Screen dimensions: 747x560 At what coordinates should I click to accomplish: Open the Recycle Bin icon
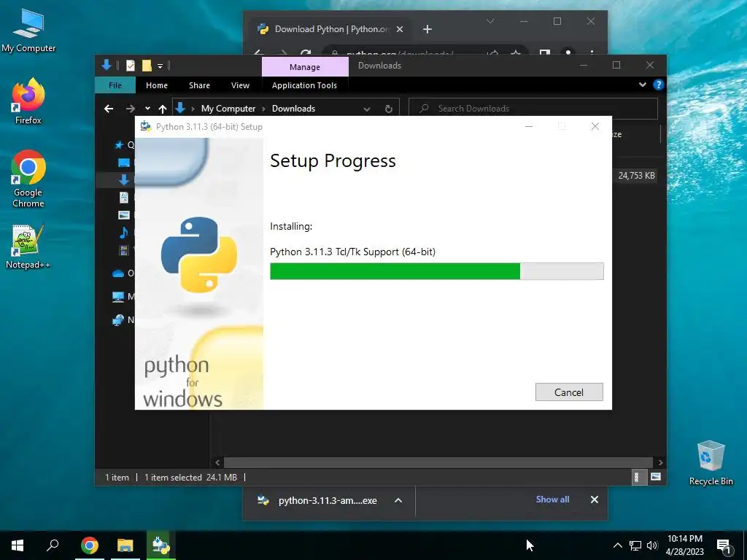tap(711, 463)
